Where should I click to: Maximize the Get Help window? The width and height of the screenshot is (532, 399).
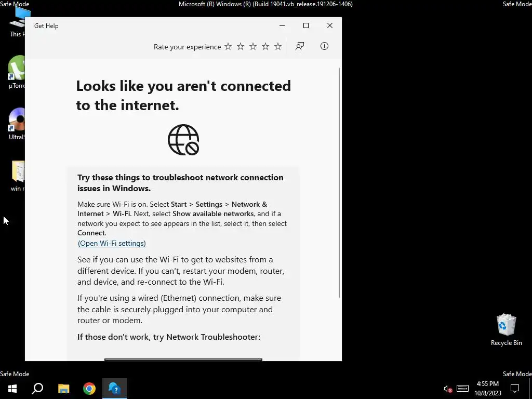tap(305, 26)
